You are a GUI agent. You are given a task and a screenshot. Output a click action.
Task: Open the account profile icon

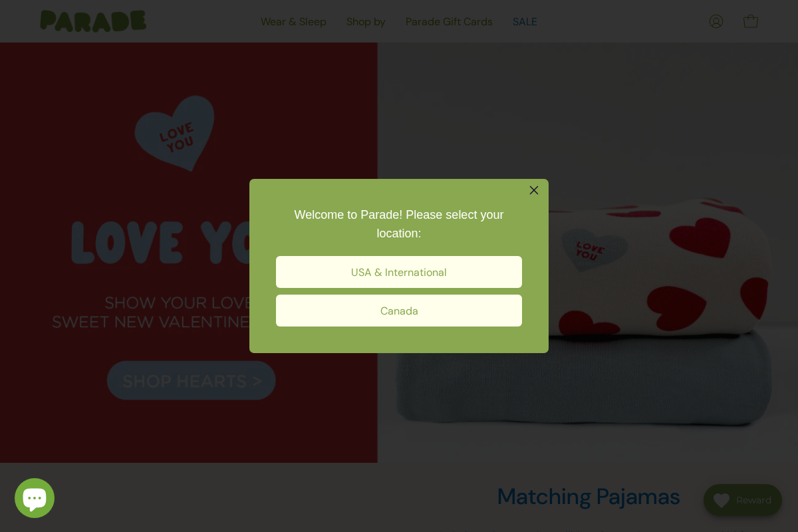(716, 21)
